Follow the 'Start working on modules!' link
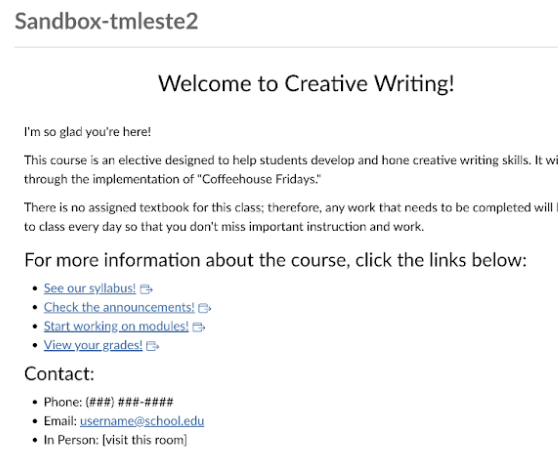Viewport: 558px width, 466px height. [x=116, y=326]
